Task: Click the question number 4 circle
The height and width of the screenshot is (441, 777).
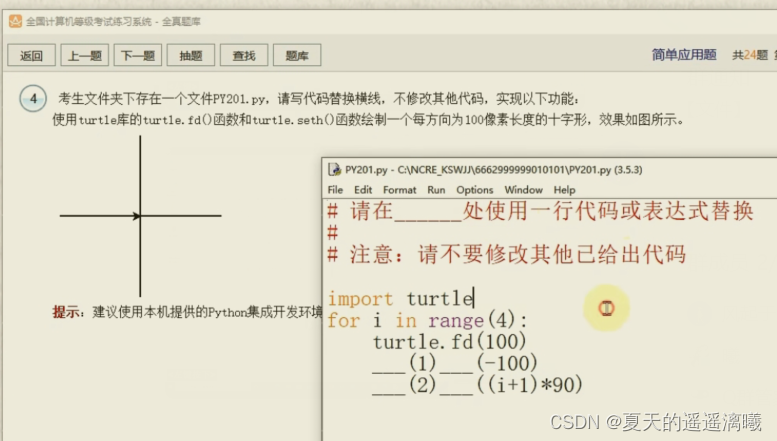Action: 33,98
